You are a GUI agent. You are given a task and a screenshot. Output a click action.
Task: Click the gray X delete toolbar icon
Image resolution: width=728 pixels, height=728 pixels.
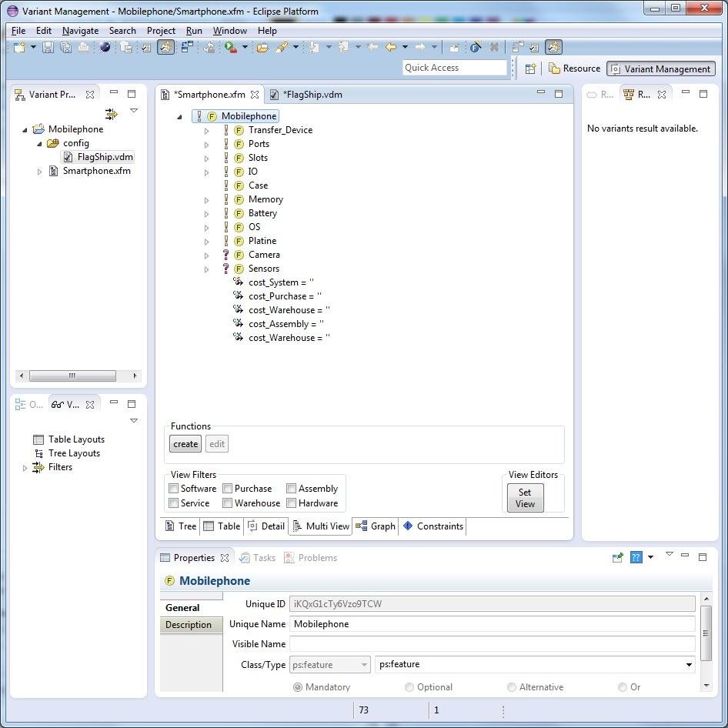point(495,47)
